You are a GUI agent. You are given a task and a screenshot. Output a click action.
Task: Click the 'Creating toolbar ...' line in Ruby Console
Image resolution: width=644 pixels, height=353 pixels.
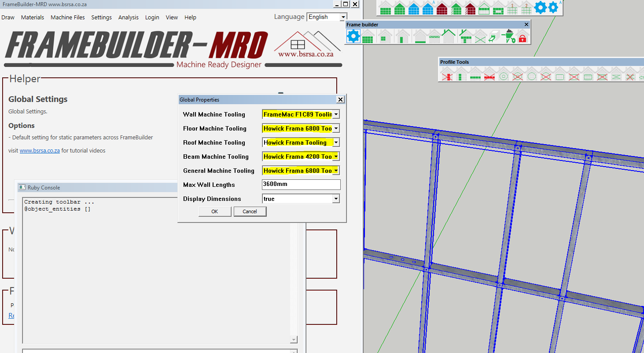[x=59, y=202]
